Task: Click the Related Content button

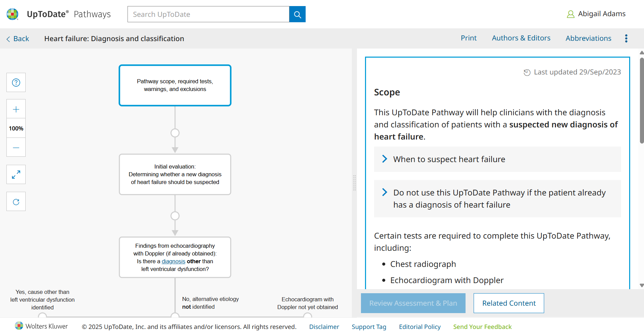Action: tap(508, 303)
